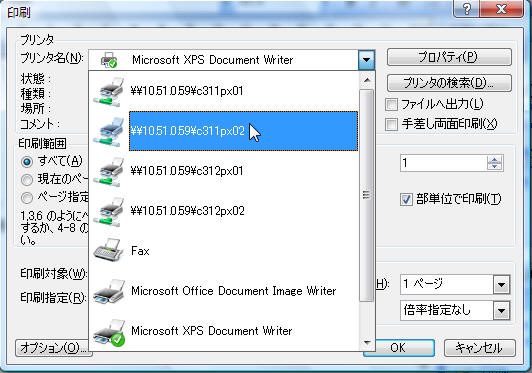Click the printer list scrollbar thumb
The image size is (532, 373).
pos(366,195)
